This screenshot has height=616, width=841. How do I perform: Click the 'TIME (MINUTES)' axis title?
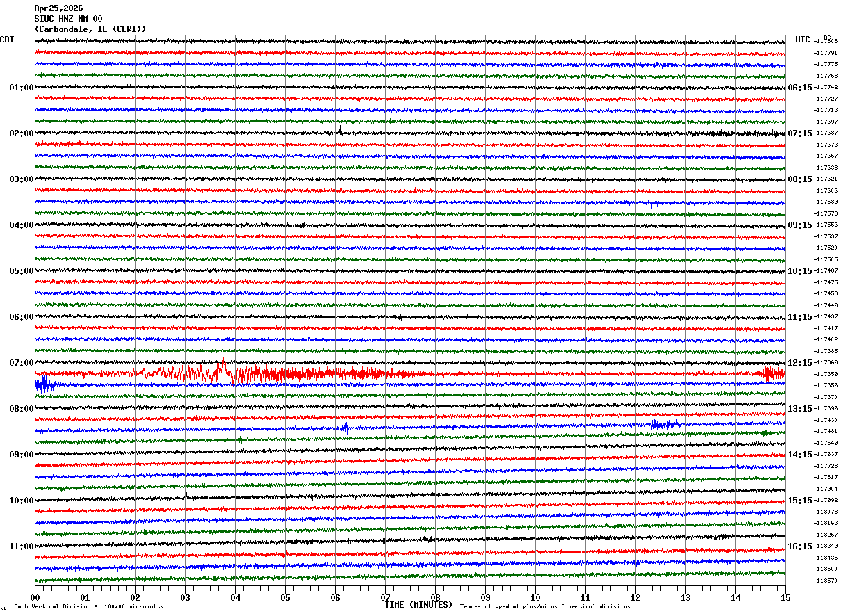pos(418,605)
